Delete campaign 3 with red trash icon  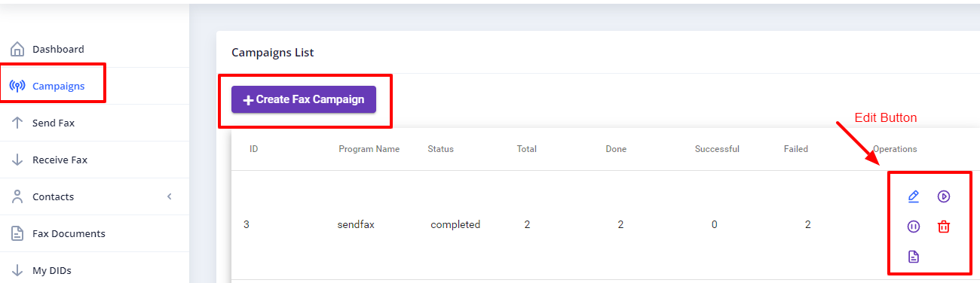[944, 227]
